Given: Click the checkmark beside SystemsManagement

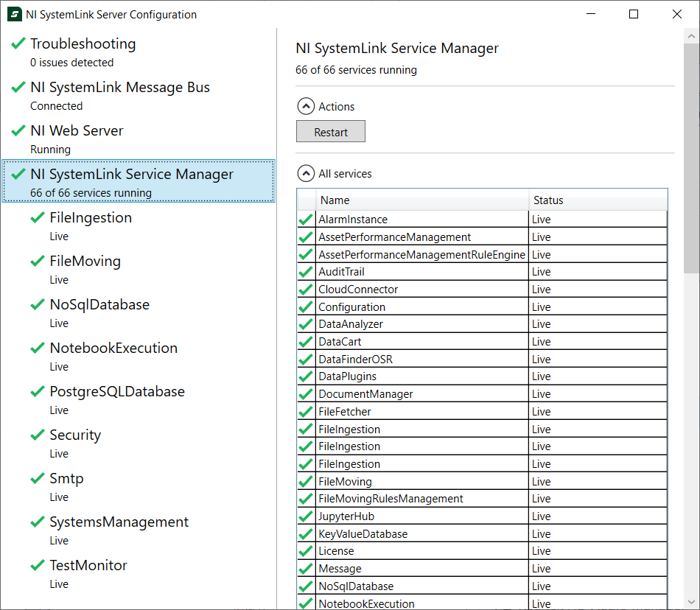Looking at the screenshot, I should point(38,521).
